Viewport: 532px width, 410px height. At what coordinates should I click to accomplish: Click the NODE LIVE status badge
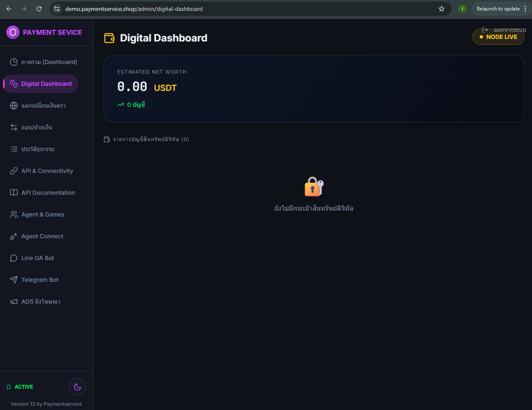[x=499, y=37]
